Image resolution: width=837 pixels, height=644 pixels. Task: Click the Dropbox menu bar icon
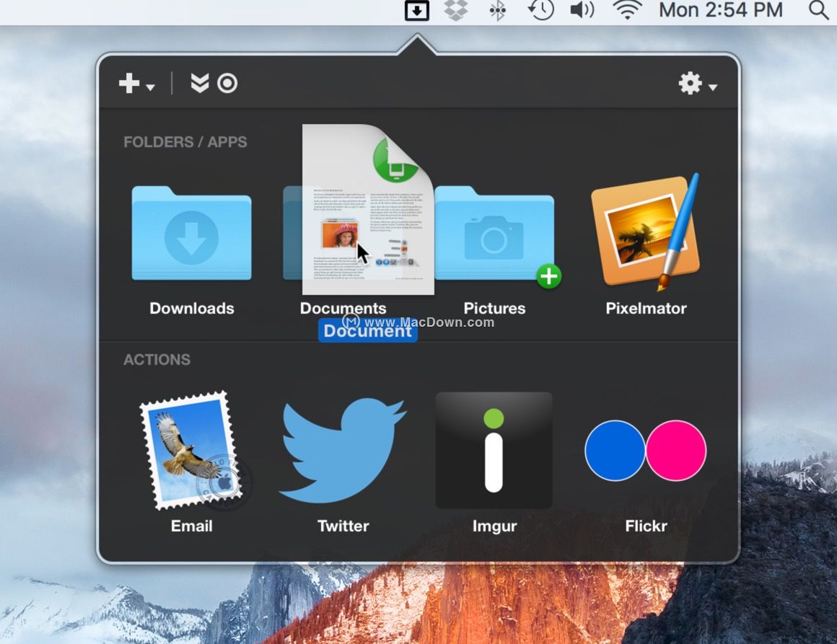(x=456, y=10)
